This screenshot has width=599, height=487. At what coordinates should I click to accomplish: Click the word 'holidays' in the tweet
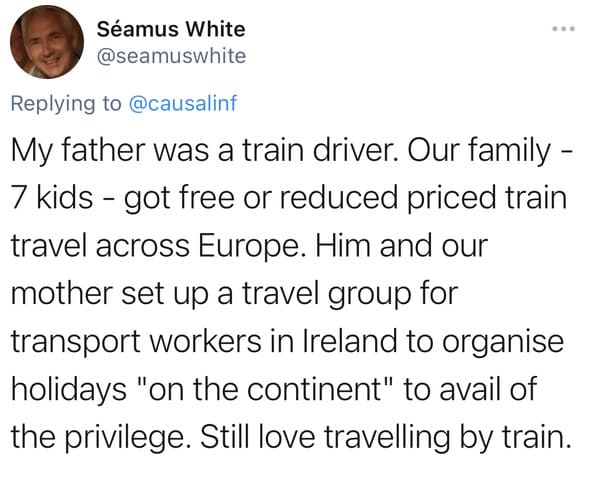tap(69, 390)
